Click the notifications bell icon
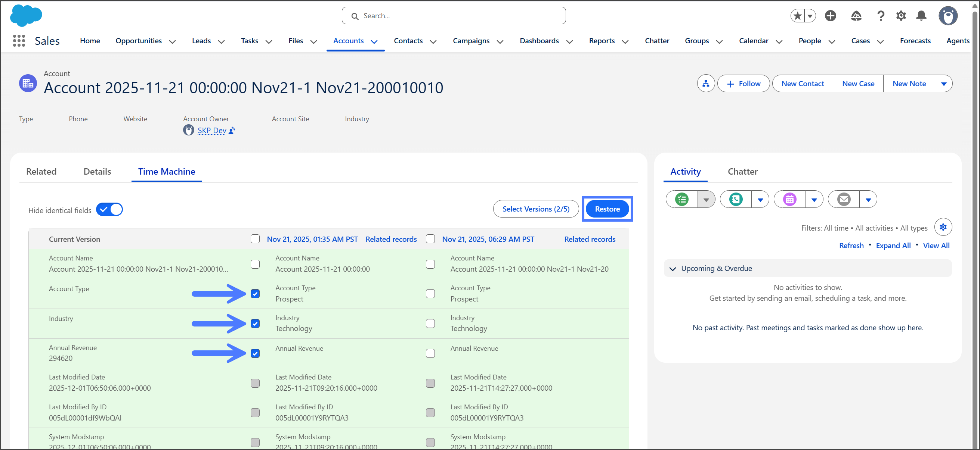This screenshot has height=450, width=980. coord(921,16)
